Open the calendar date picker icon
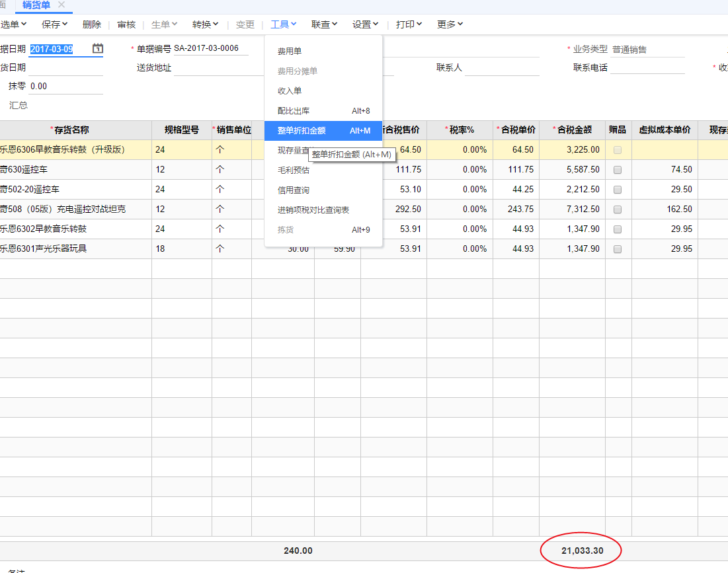This screenshot has width=728, height=573. (x=98, y=48)
